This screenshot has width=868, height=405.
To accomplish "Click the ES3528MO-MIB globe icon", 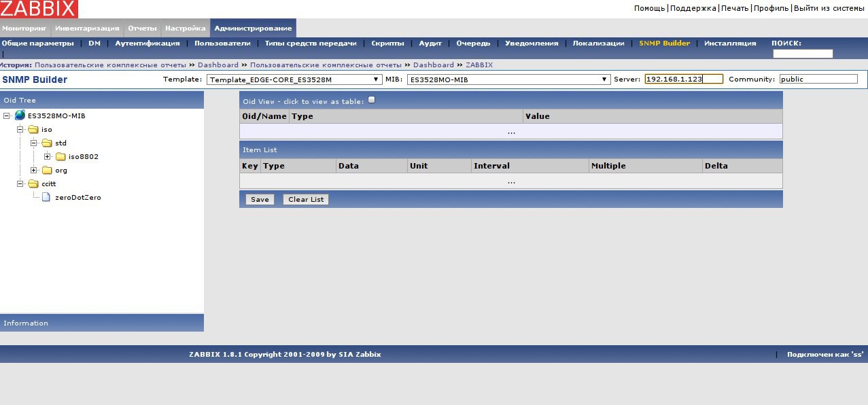I will (20, 116).
